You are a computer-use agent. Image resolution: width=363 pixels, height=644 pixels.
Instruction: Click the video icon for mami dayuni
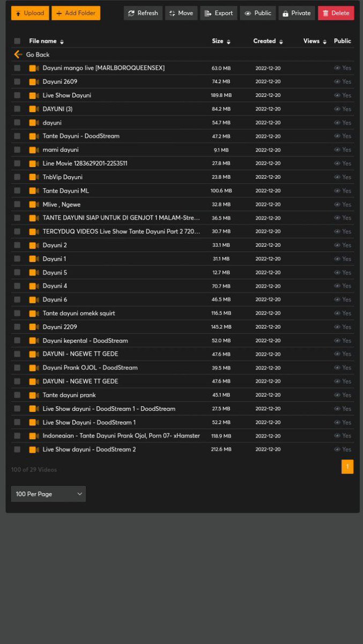(x=34, y=150)
